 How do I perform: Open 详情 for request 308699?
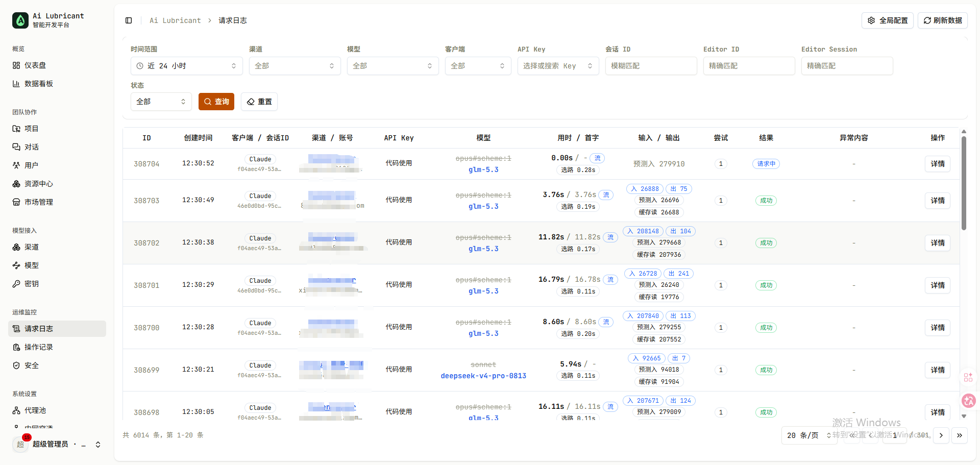pos(938,370)
